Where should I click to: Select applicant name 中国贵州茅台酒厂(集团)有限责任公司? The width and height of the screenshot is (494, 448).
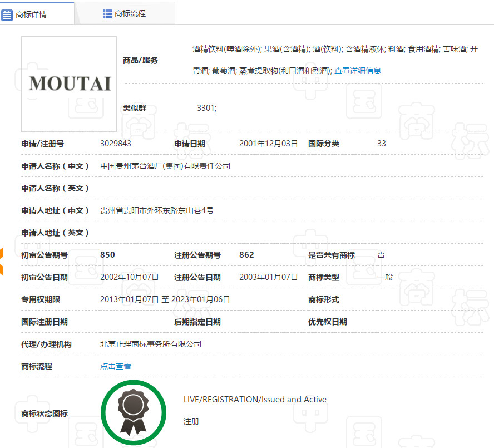coord(165,166)
